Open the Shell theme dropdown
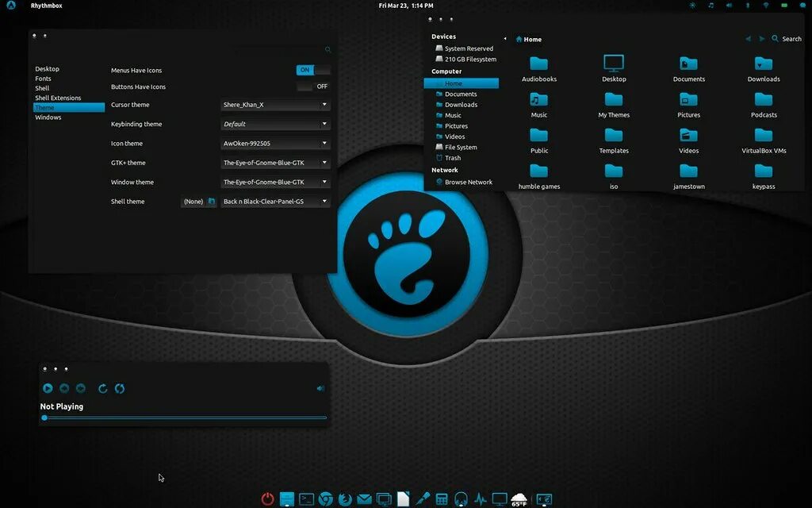This screenshot has width=812, height=508. (x=275, y=201)
